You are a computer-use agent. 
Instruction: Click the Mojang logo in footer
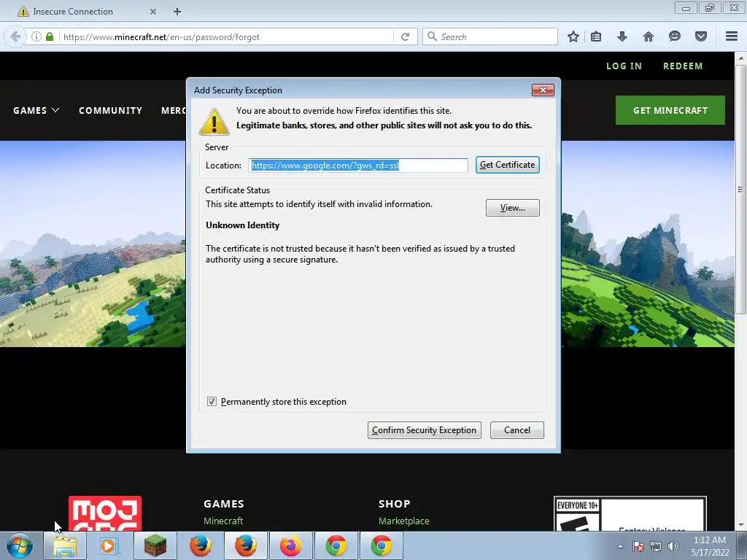click(x=105, y=513)
